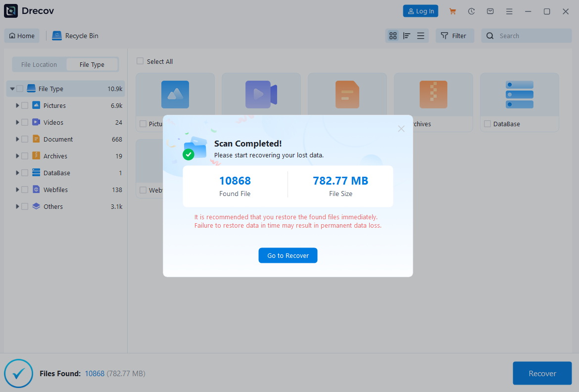Open the hamburger menu icon
579x392 pixels.
pos(509,11)
